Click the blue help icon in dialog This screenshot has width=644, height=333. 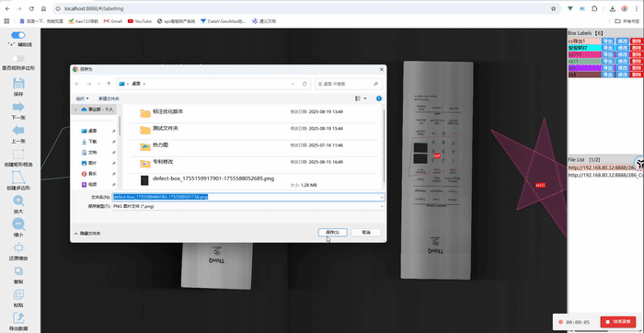coord(379,98)
